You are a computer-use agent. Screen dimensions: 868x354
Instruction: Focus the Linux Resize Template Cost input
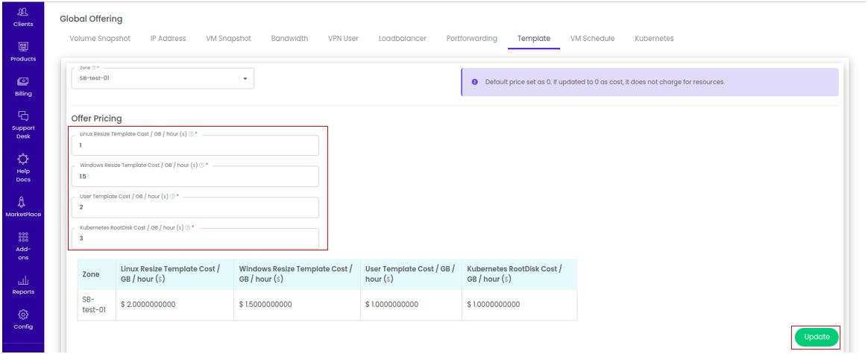[x=195, y=145]
